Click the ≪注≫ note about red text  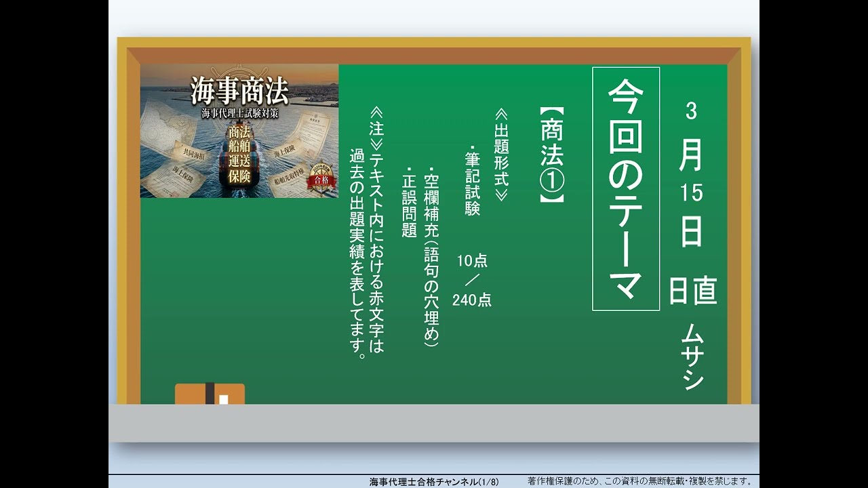pyautogui.click(x=367, y=232)
